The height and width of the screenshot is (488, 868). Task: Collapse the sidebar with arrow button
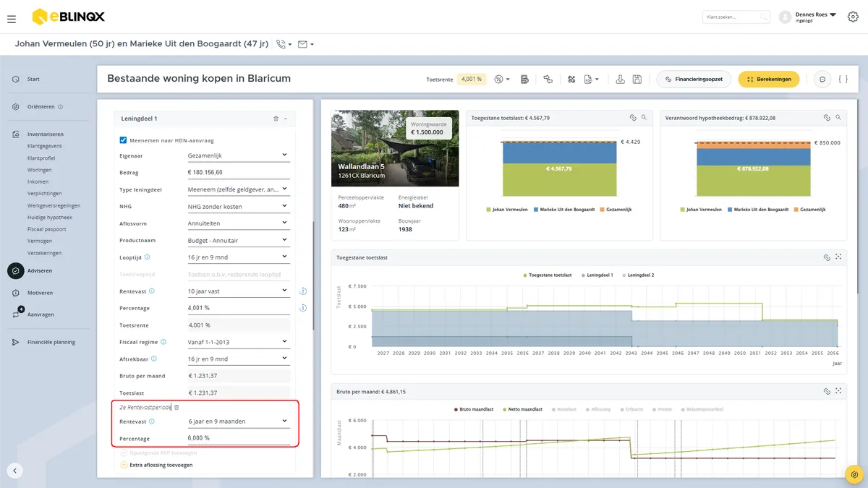pos(15,470)
